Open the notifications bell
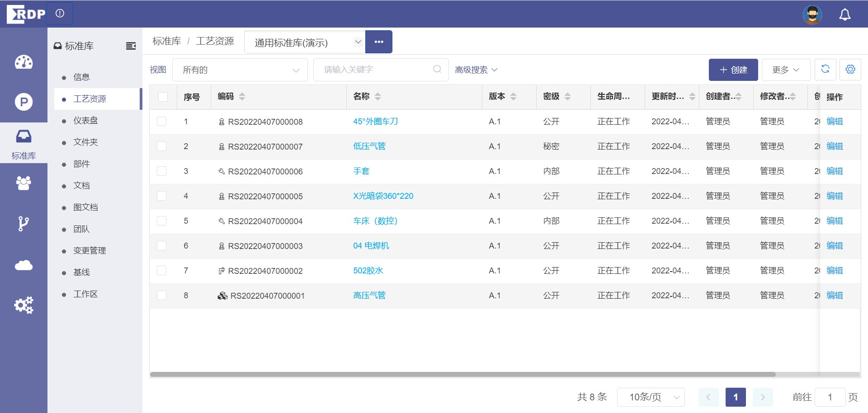Screen dimensions: 868x413 (845, 14)
